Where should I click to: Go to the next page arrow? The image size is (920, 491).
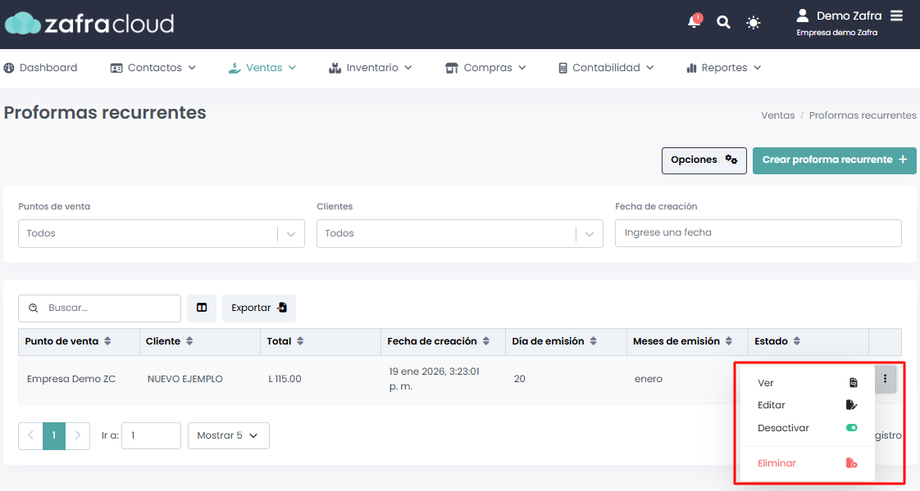tap(77, 436)
